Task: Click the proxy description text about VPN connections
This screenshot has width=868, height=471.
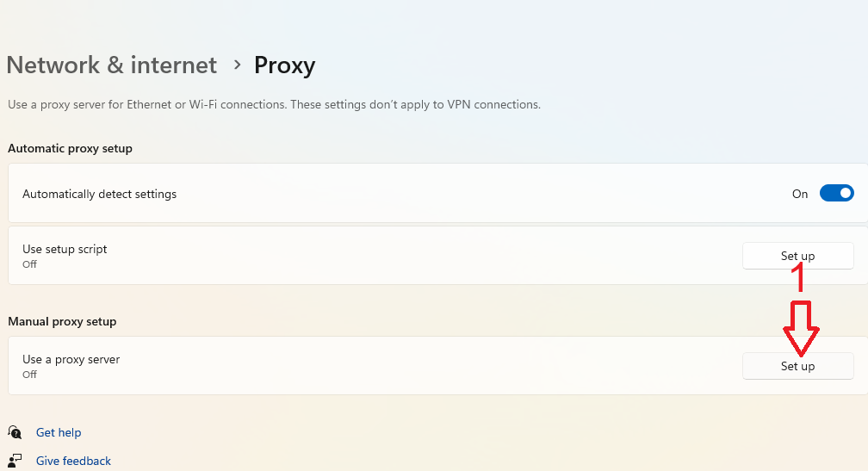Action: pos(274,104)
